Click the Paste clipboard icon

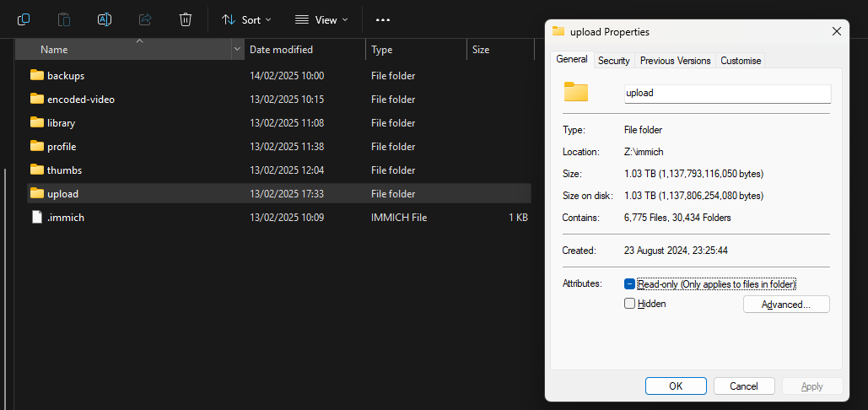click(64, 19)
